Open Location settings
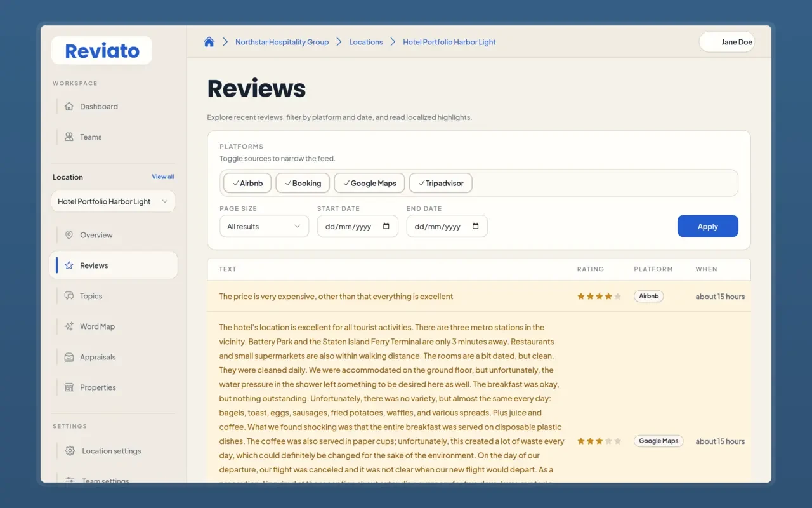Viewport: 812px width, 508px height. (113, 451)
